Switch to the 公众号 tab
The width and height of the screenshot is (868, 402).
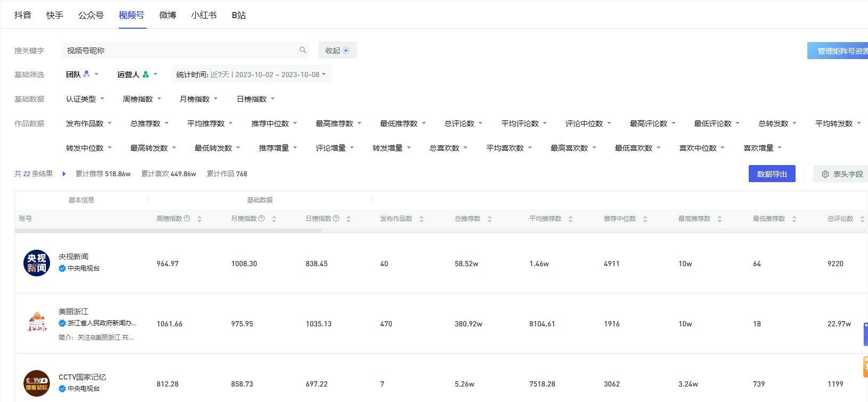91,15
